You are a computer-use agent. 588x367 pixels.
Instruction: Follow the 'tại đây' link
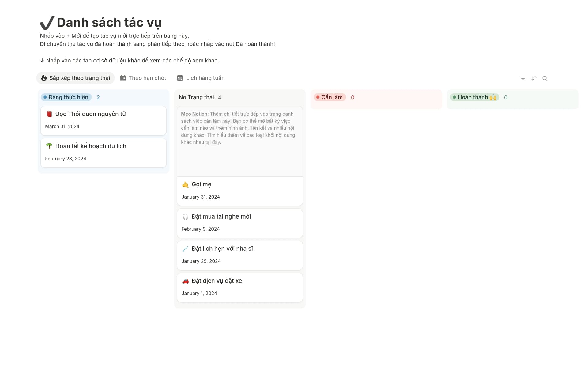point(213,142)
